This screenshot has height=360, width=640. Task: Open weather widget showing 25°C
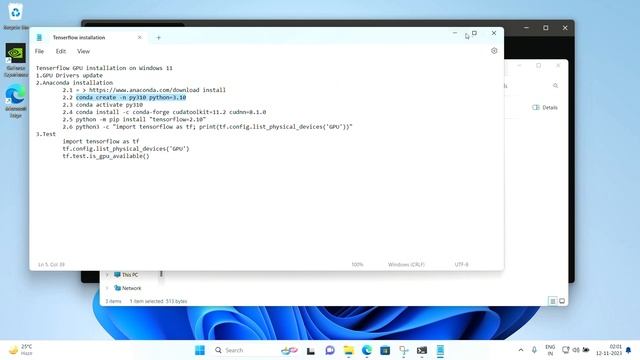point(20,350)
